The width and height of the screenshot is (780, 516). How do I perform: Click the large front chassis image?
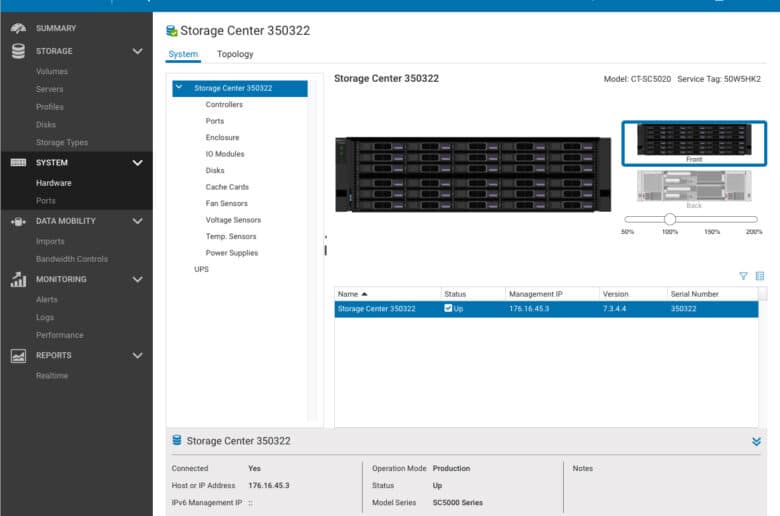473,174
